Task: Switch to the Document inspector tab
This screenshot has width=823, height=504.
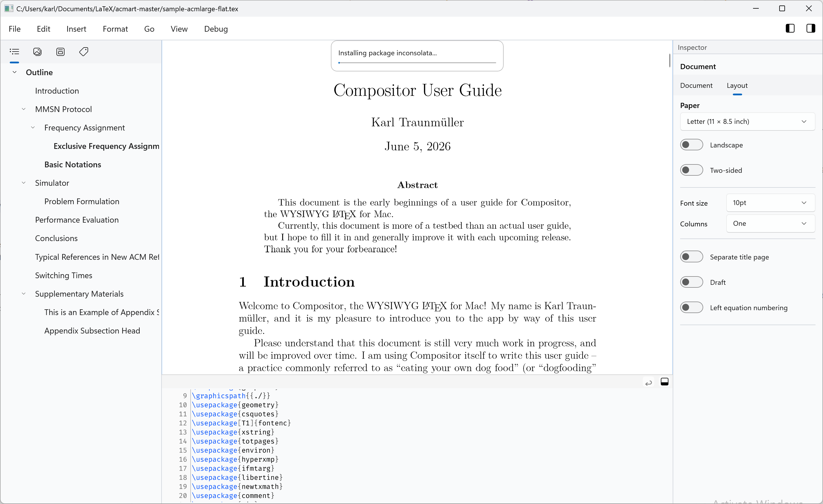Action: point(696,85)
